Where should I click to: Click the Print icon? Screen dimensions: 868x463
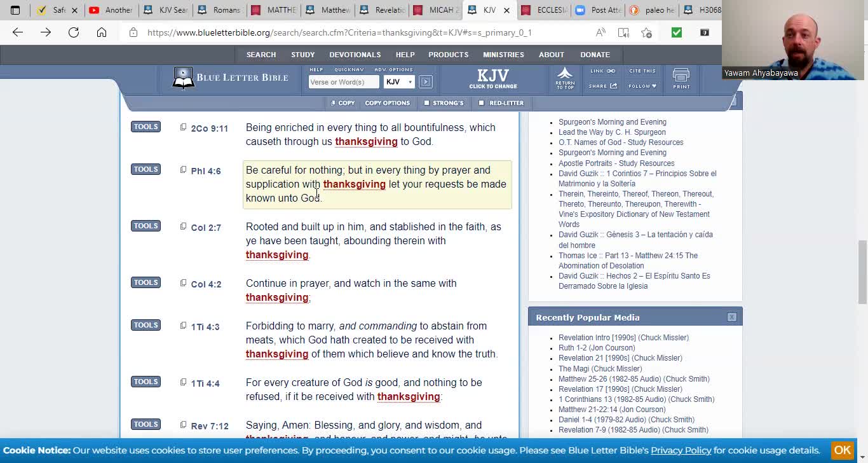coord(681,79)
